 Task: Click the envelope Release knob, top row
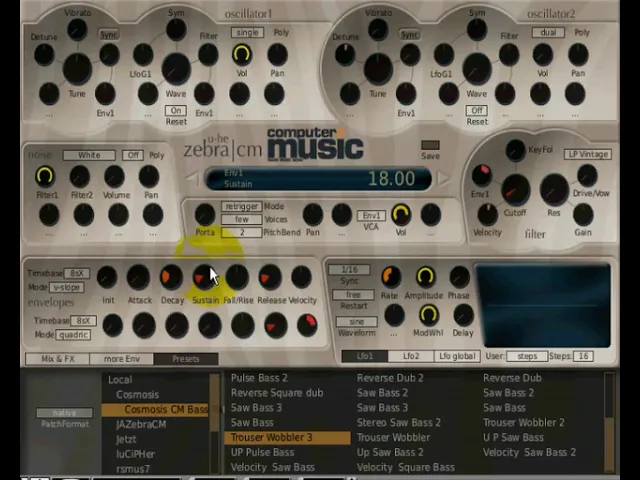click(x=270, y=277)
